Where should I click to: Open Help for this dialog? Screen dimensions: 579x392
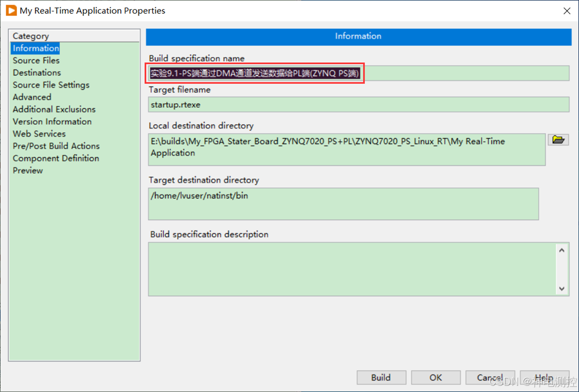544,378
